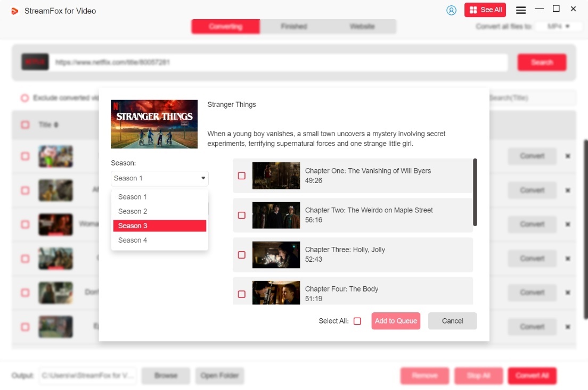Remove the sixth video row with its X icon
This screenshot has height=390, width=588.
click(568, 327)
